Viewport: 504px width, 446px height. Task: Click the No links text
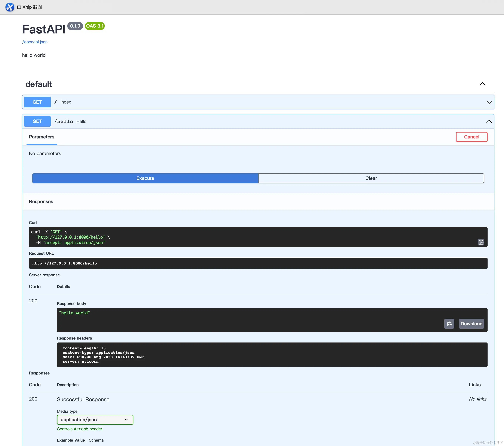[x=478, y=399]
